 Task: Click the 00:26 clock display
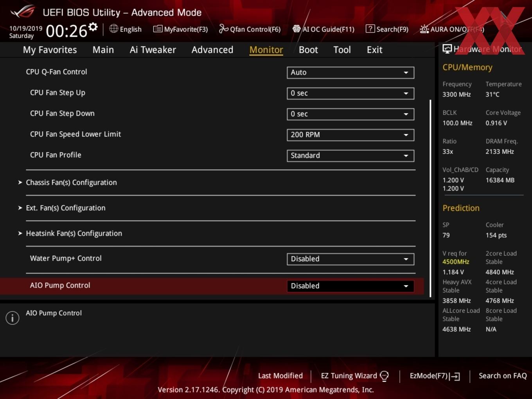(66, 31)
